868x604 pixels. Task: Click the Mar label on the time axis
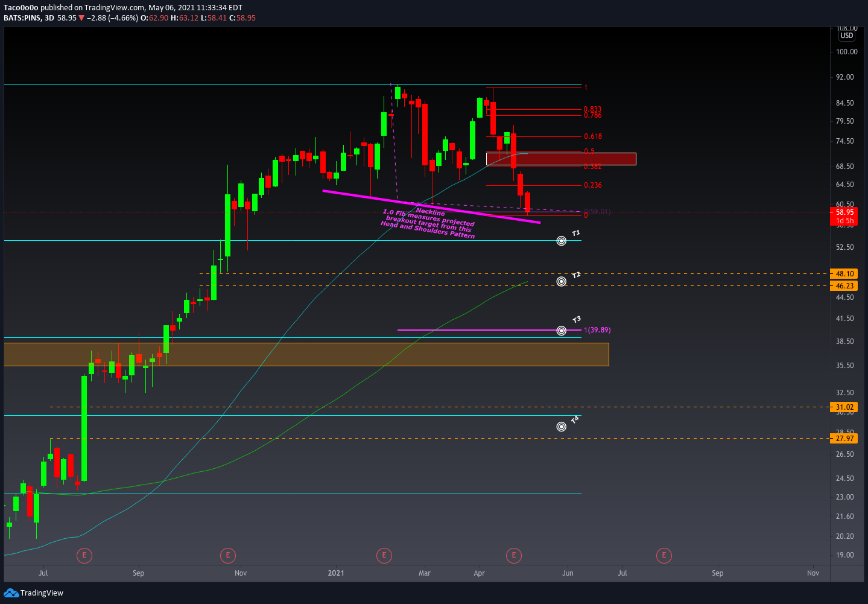[425, 573]
